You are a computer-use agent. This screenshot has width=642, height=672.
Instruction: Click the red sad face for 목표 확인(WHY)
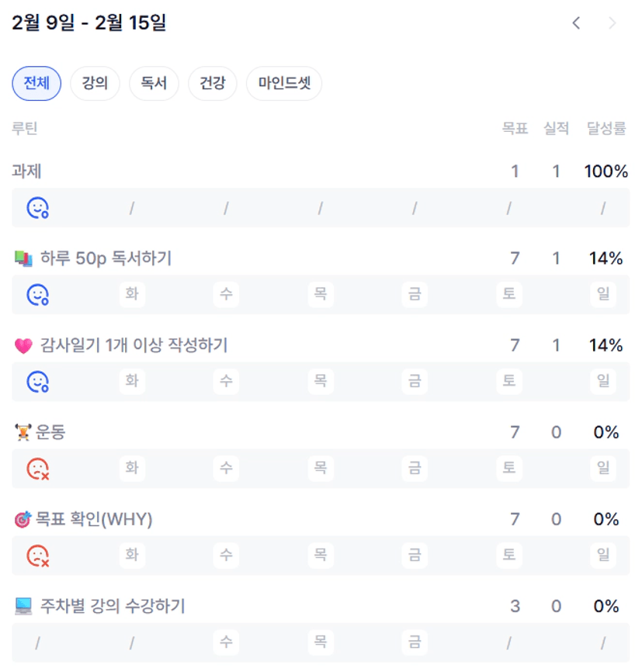pyautogui.click(x=37, y=556)
